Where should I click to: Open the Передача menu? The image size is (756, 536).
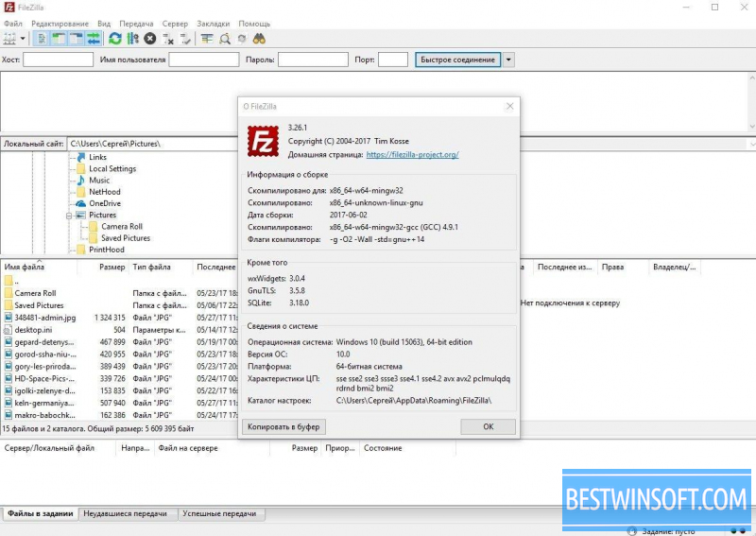pos(136,23)
